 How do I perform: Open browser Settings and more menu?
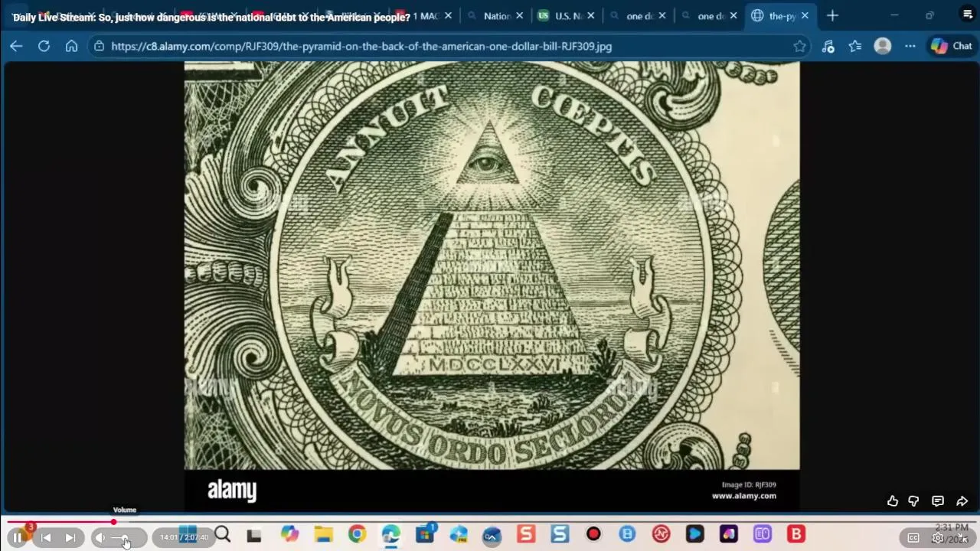(x=910, y=46)
